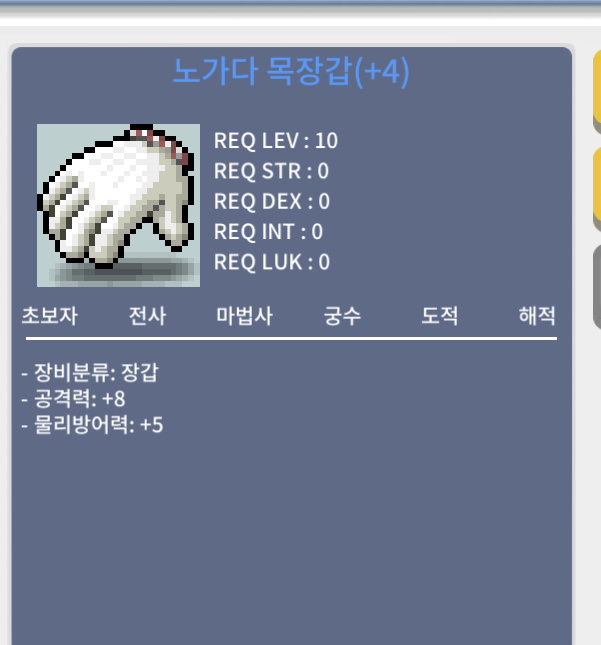Click the top yellow button at right edge
Screen dimensions: 601x645
pos(597,92)
